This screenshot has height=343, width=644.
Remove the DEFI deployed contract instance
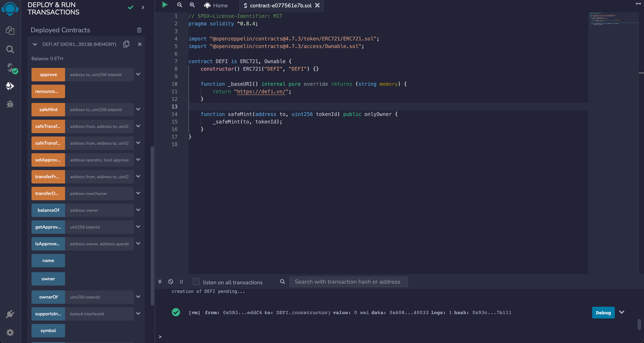(140, 44)
